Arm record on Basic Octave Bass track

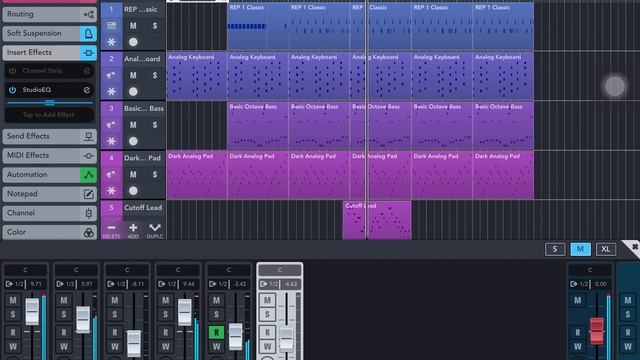(x=133, y=141)
